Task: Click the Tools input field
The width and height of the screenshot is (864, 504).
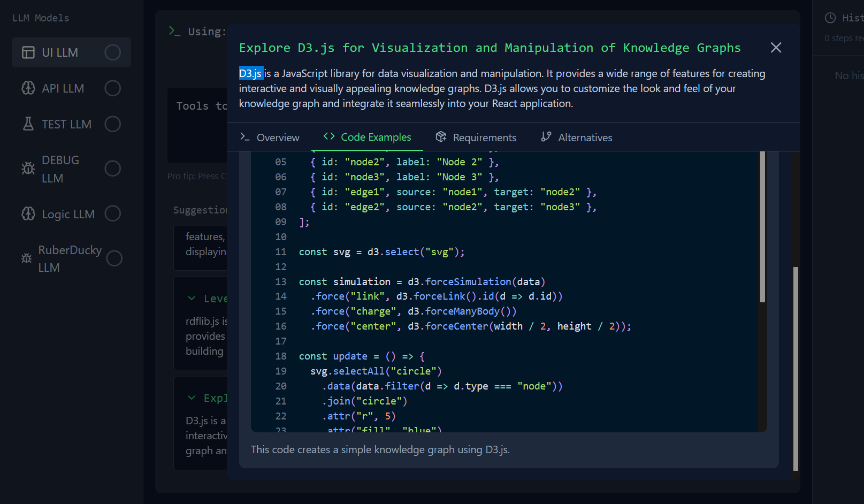Action: (197, 125)
